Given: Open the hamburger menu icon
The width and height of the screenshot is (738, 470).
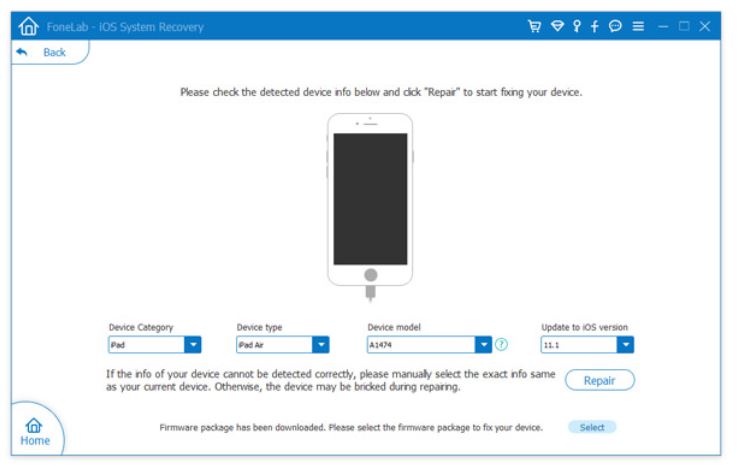Looking at the screenshot, I should click(638, 26).
